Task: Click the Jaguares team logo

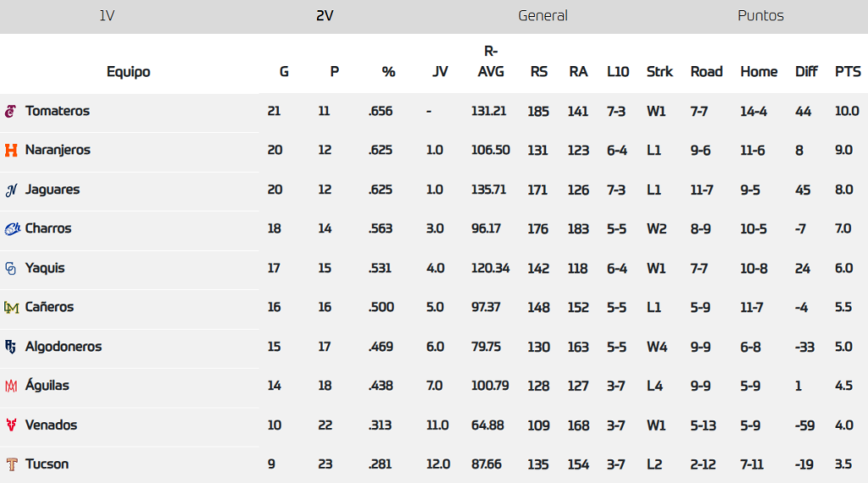Action: click(x=11, y=190)
